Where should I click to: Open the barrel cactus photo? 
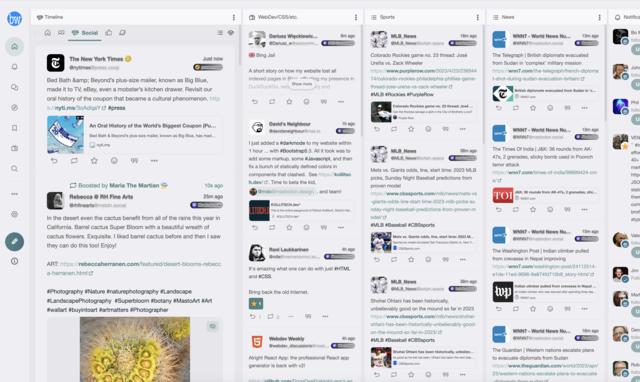pos(135,349)
